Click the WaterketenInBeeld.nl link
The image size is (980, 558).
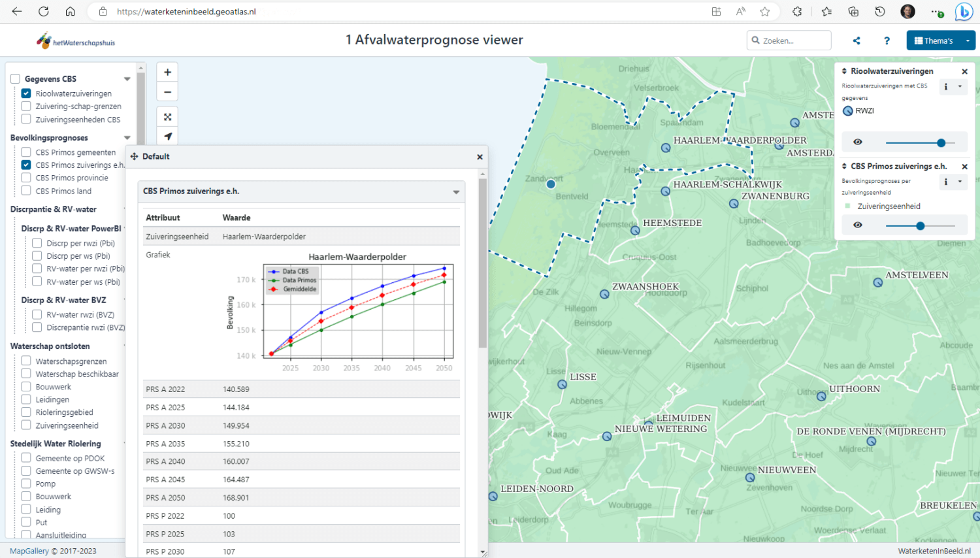click(935, 551)
